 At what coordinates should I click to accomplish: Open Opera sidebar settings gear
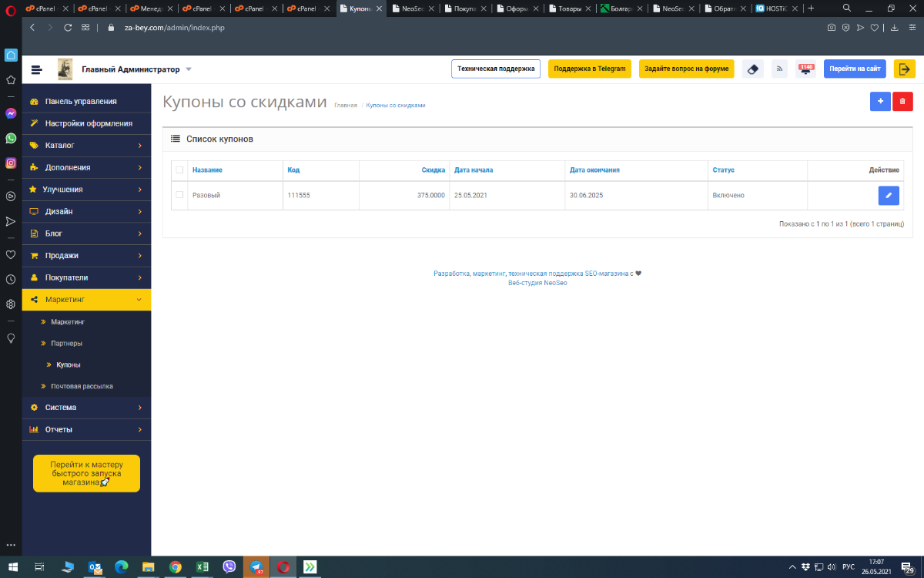pos(11,304)
